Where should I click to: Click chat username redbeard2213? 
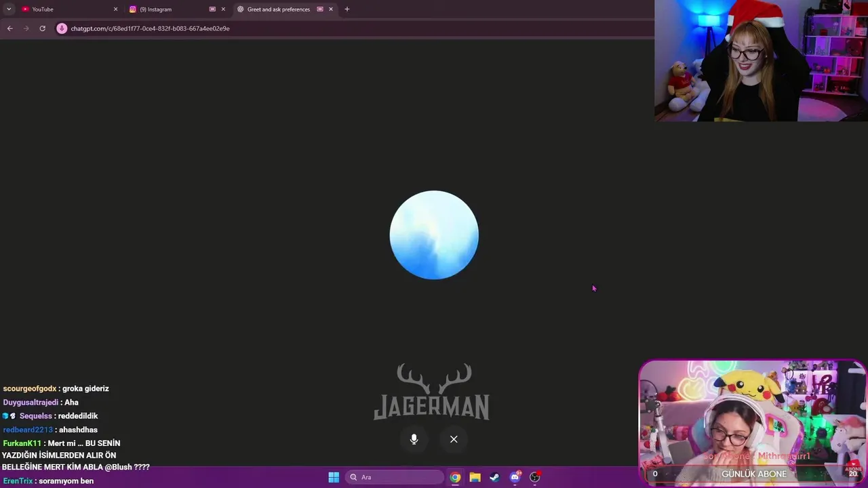[x=28, y=430]
